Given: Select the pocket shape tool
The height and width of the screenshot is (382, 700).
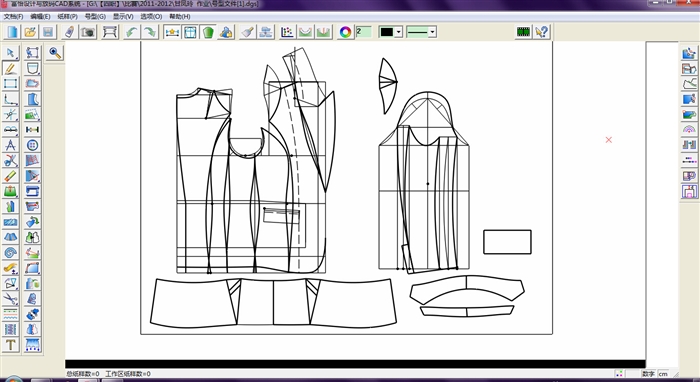Looking at the screenshot, I should [x=33, y=68].
